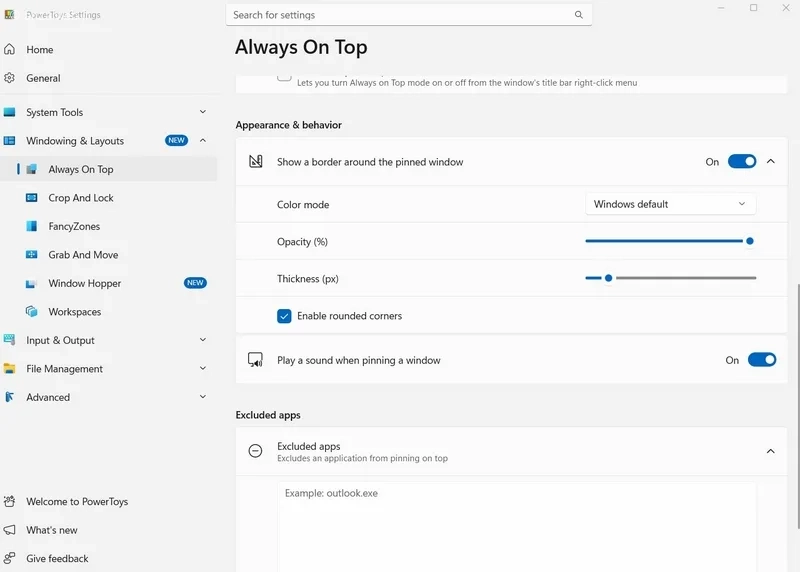The image size is (800, 572).
Task: Click the General gear icon
Action: [x=9, y=78]
